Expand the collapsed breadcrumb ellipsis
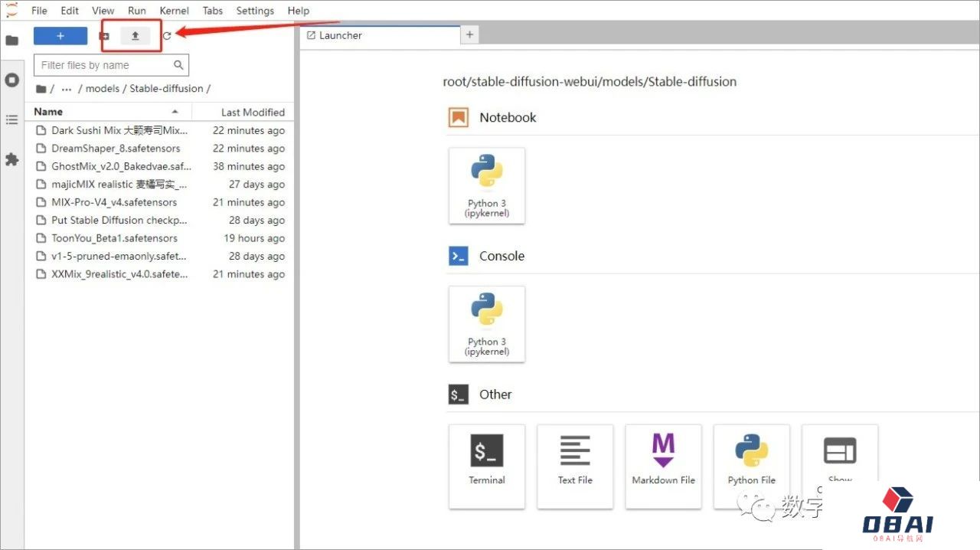Viewport: 980px width, 550px height. [67, 89]
